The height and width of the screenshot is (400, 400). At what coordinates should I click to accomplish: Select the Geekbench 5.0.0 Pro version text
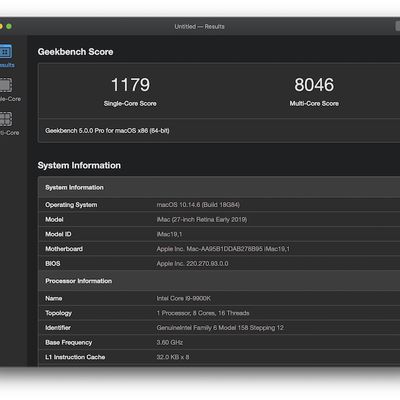[x=107, y=131]
